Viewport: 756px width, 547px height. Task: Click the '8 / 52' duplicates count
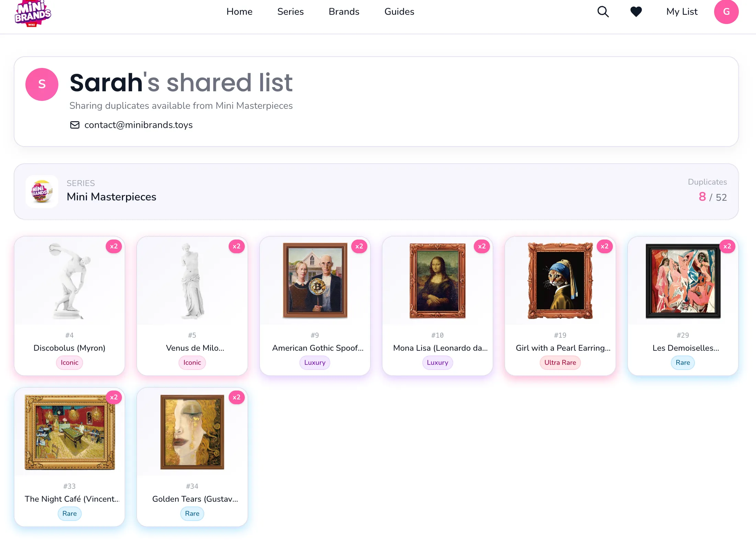click(713, 197)
